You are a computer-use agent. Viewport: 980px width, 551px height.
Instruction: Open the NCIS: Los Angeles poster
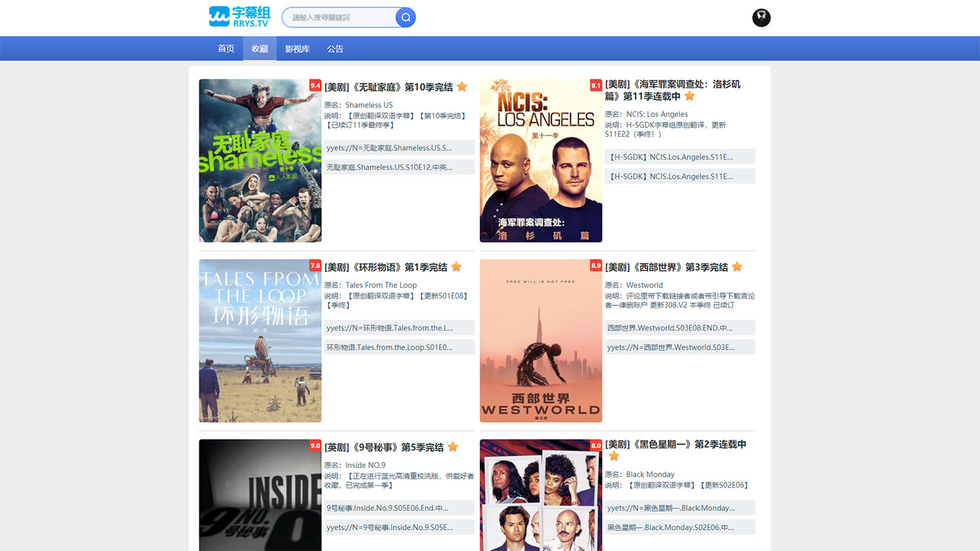click(541, 161)
